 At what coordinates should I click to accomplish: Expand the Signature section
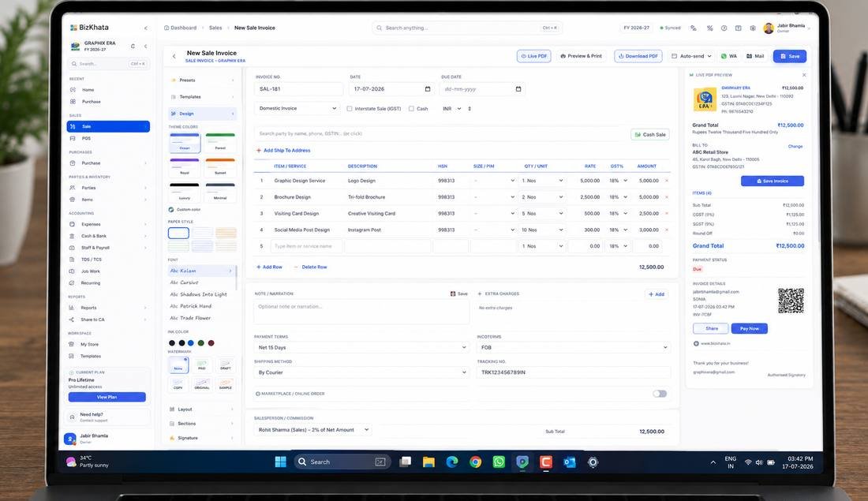pyautogui.click(x=202, y=438)
